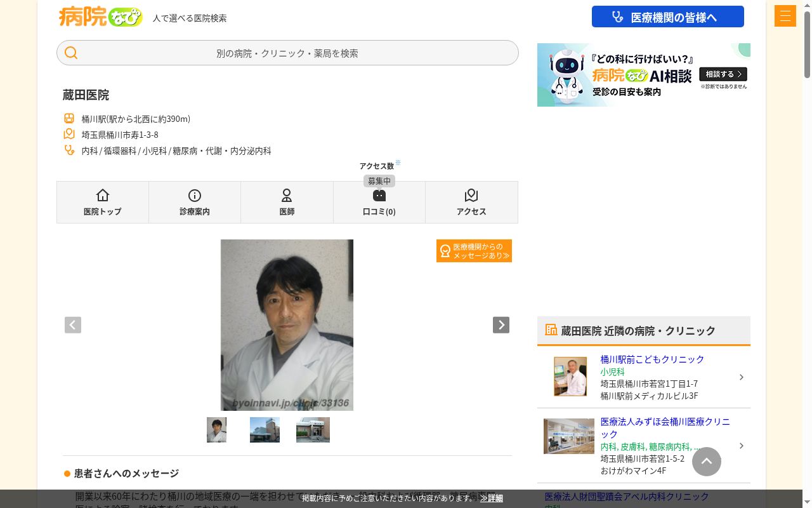
Task: Click the 相談する button in the AI相談 banner
Action: click(x=723, y=74)
